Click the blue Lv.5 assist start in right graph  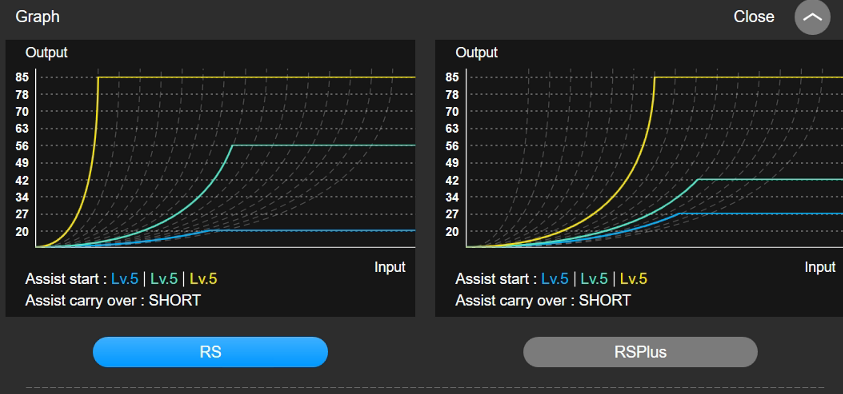point(555,279)
